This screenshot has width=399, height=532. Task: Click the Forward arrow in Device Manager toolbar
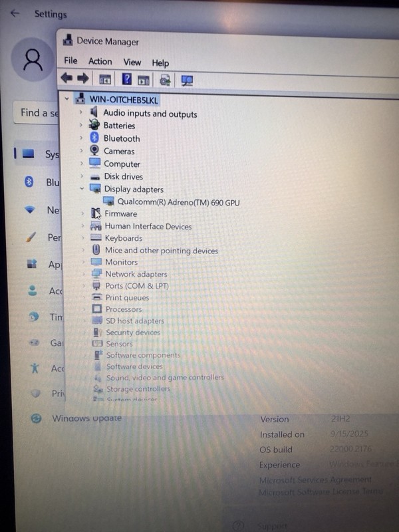82,78
